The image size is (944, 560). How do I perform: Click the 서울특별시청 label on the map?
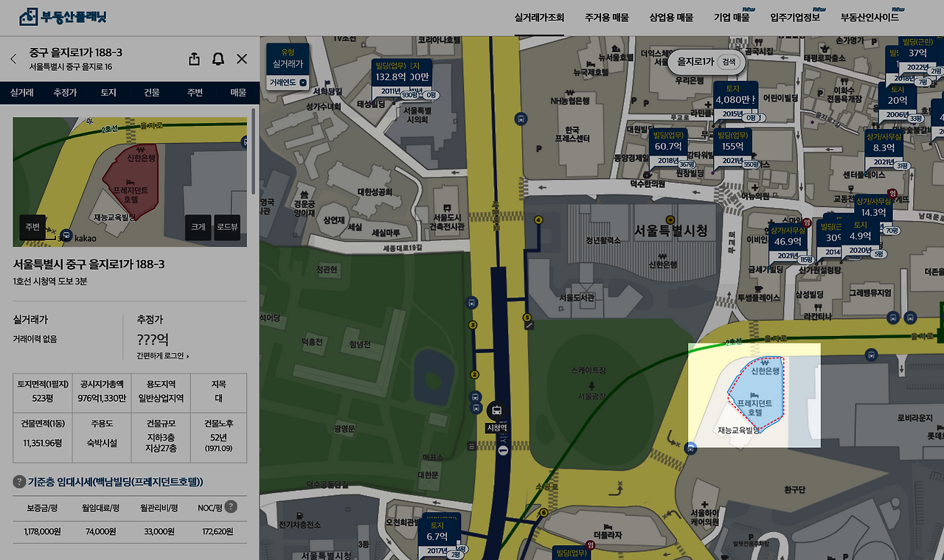point(671,231)
